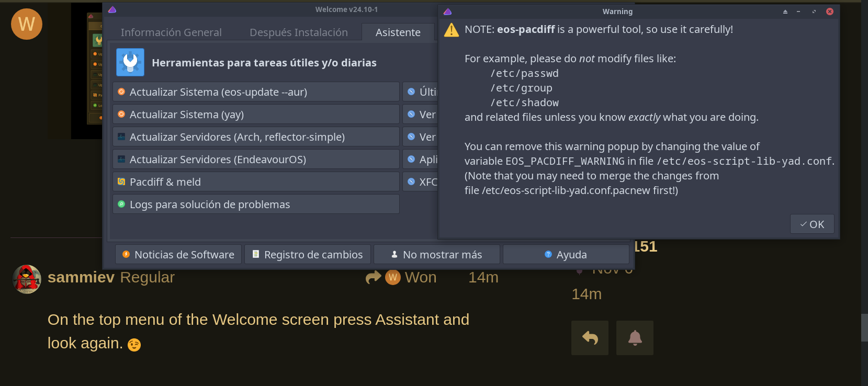Click the notification bell icon button
The image size is (868, 386).
[x=635, y=338]
